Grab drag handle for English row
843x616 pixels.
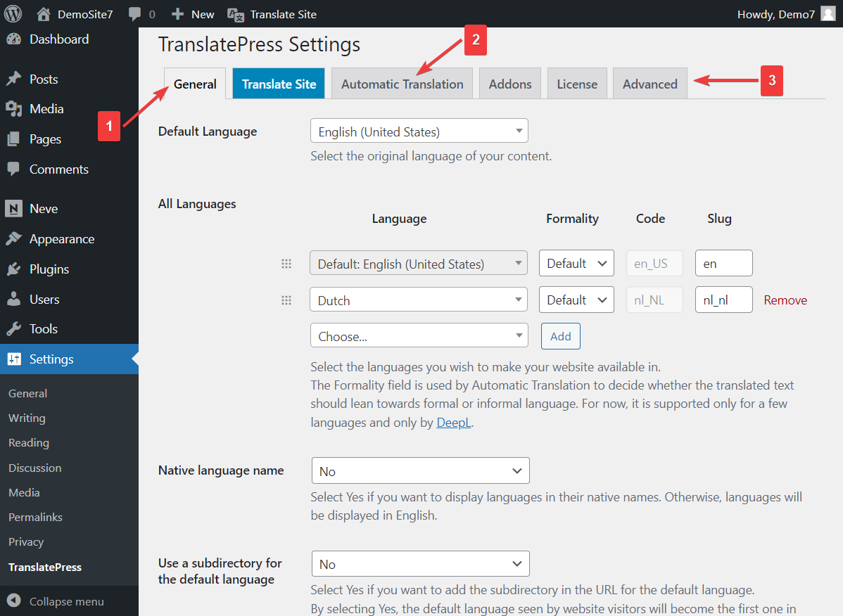point(286,264)
